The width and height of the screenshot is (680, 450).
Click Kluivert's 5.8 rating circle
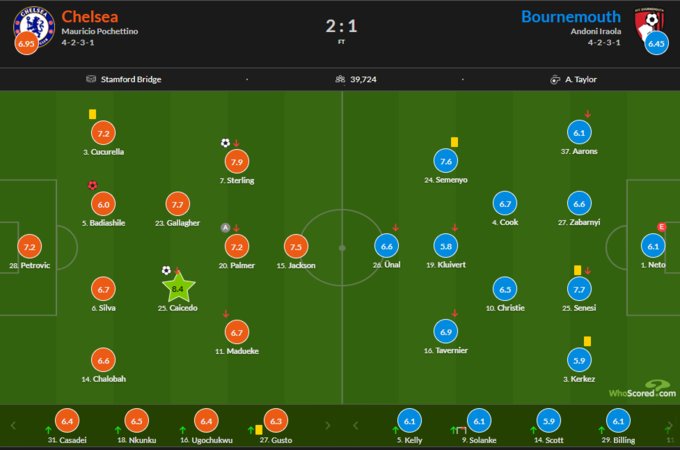445,246
